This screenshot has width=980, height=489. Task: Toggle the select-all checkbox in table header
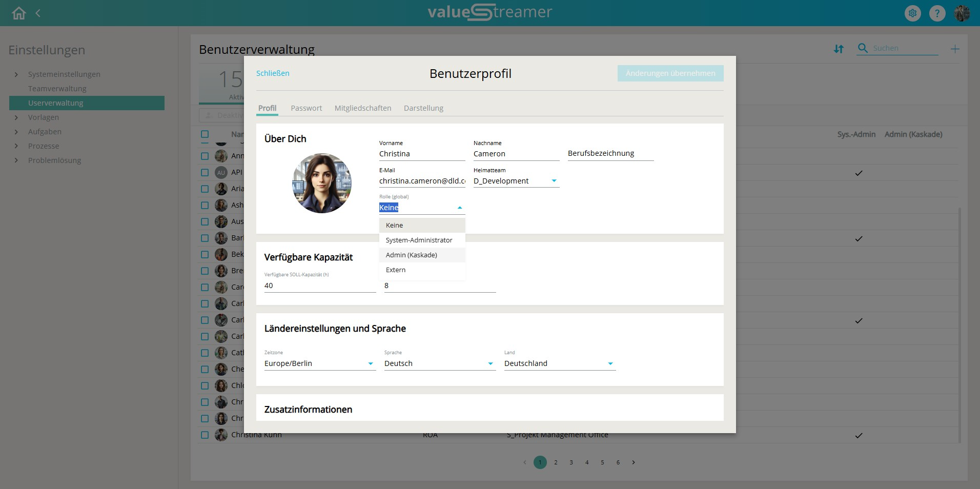pos(205,134)
